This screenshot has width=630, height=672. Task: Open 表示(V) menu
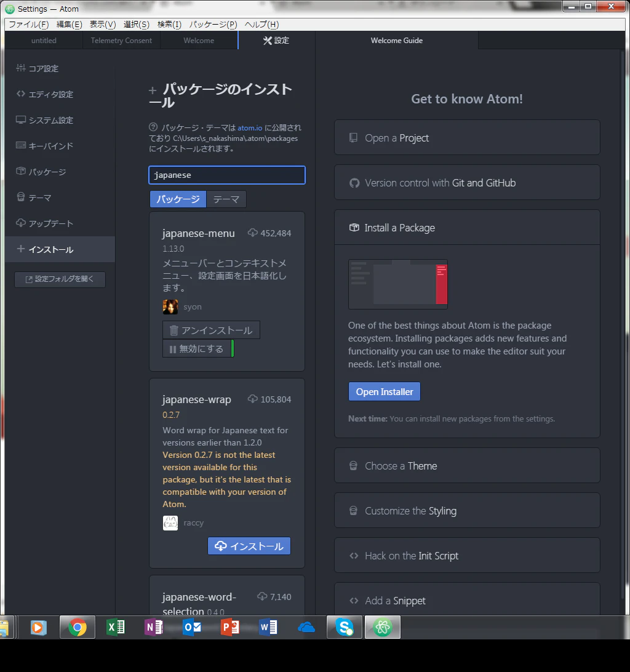[102, 25]
